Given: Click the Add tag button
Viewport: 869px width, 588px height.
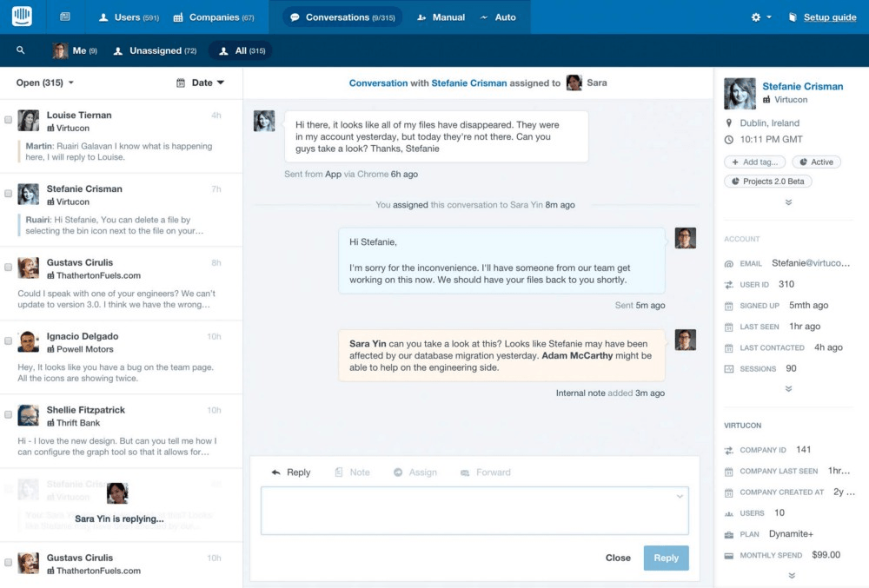Looking at the screenshot, I should (755, 162).
